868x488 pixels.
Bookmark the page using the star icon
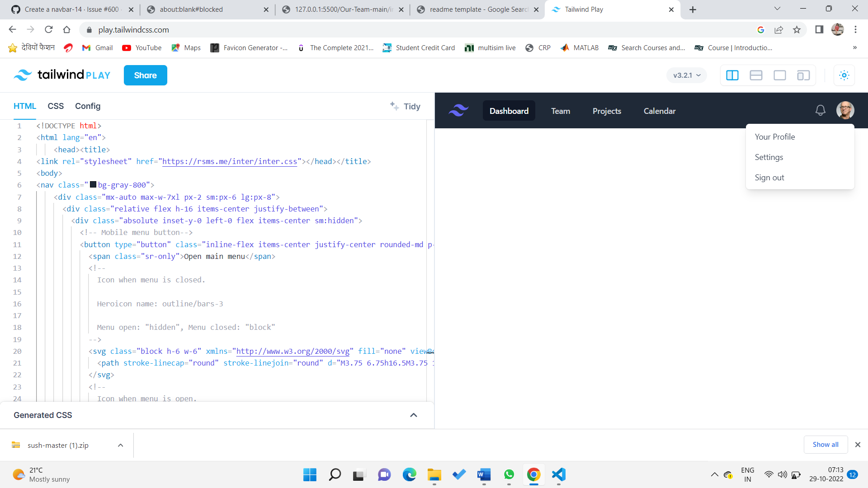[797, 30]
